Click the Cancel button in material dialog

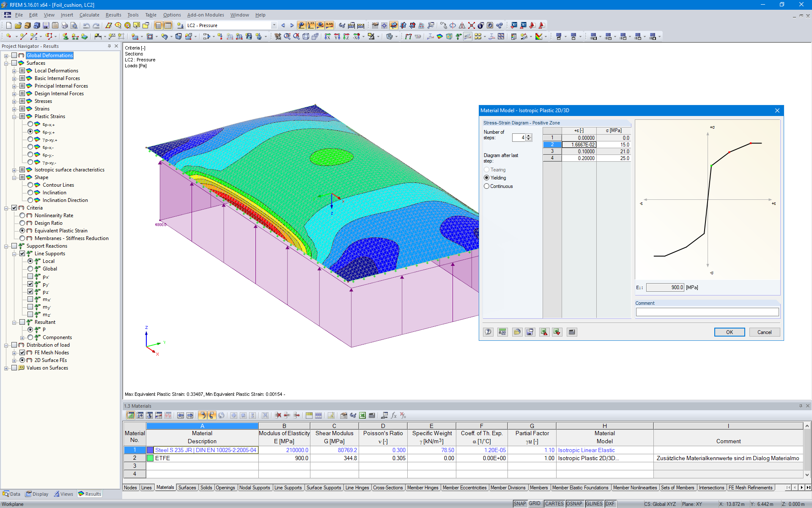(x=763, y=332)
